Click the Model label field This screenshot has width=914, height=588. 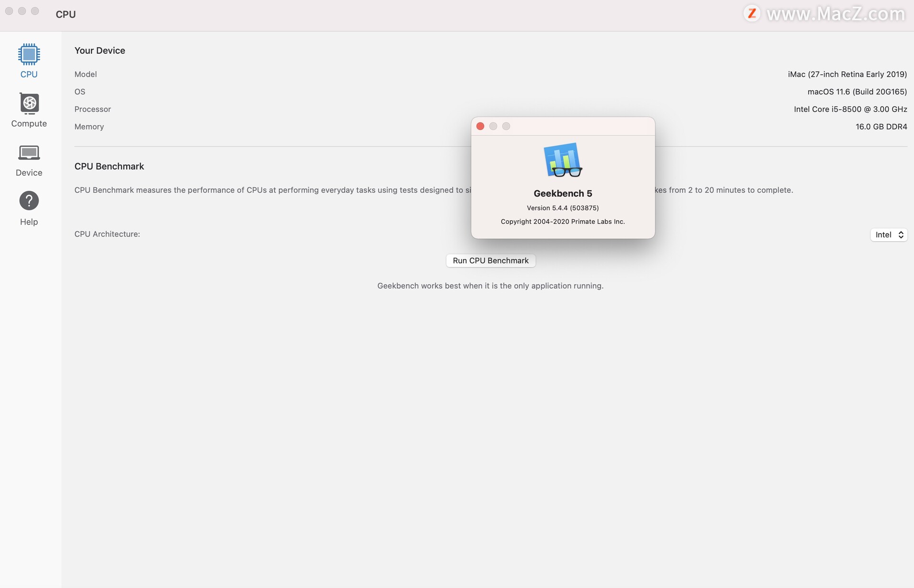pyautogui.click(x=85, y=74)
